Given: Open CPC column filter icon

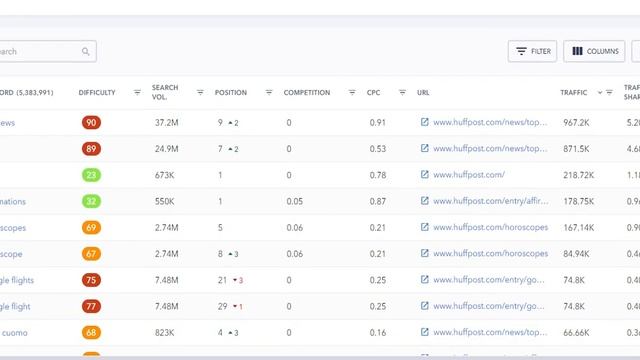Looking at the screenshot, I should point(402,93).
